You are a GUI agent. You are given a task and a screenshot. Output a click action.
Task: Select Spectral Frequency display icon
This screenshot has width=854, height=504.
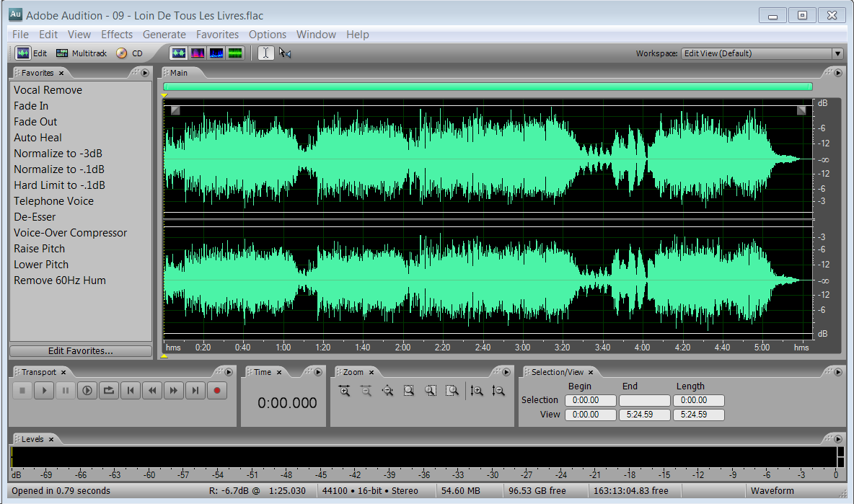(198, 53)
